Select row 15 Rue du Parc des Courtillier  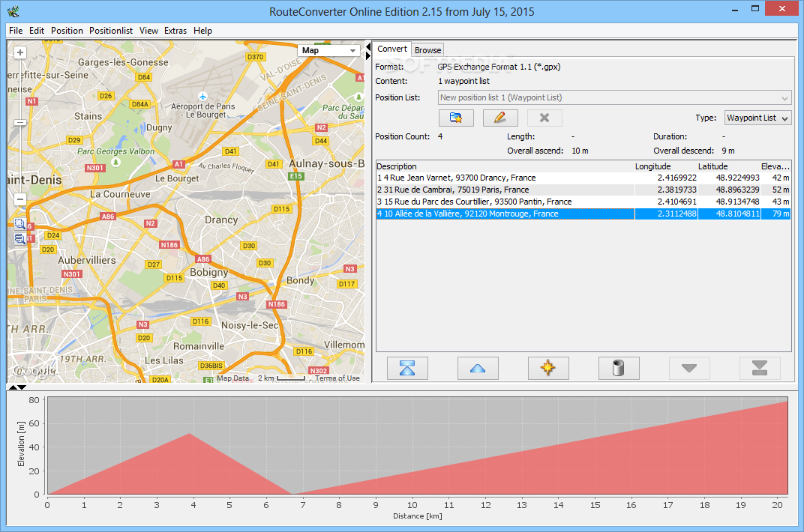coord(583,202)
